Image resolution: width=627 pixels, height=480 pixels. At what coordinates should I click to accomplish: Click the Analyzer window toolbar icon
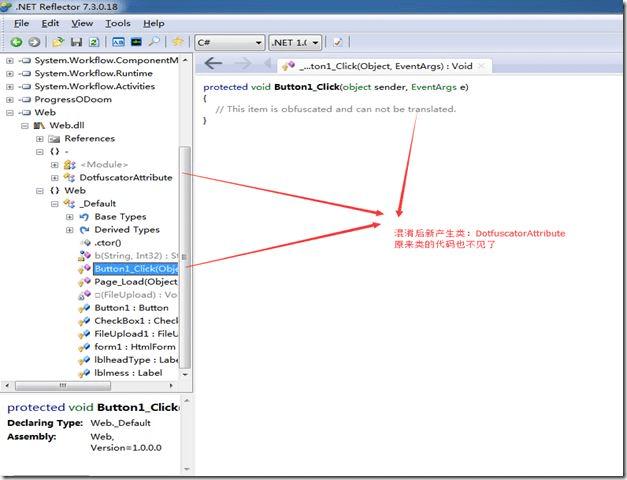pyautogui.click(x=118, y=42)
